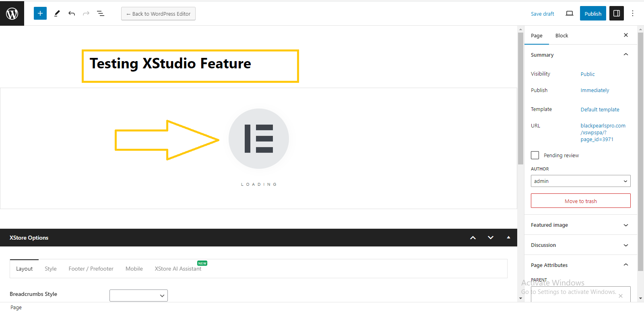Viewport: 644px width, 312px height.
Task: Collapse the Page Attributes section
Action: pyautogui.click(x=581, y=265)
